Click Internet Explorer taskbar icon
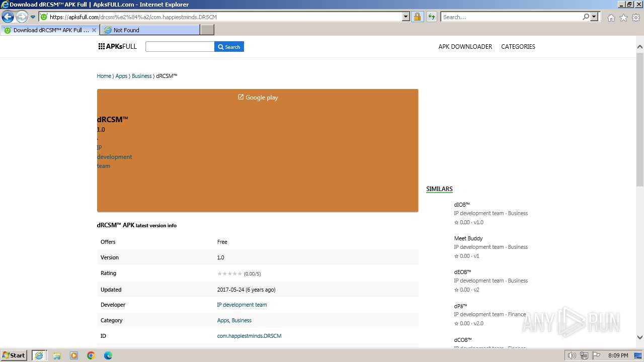The height and width of the screenshot is (362, 644). [39, 355]
